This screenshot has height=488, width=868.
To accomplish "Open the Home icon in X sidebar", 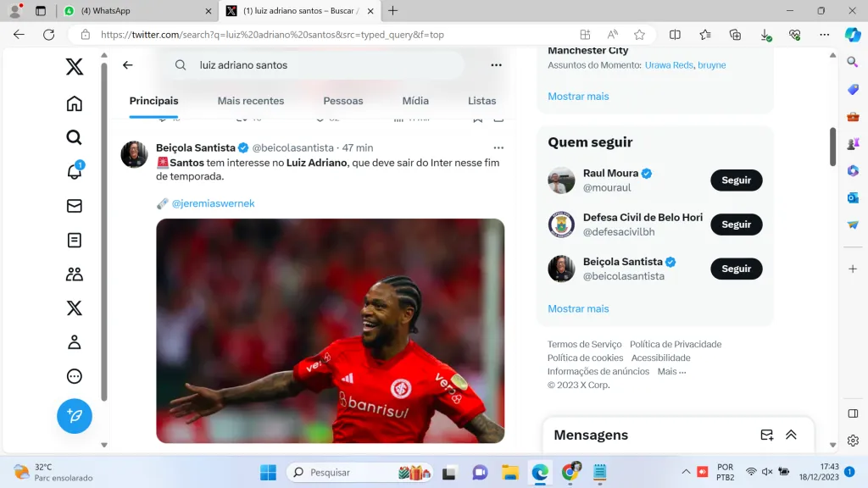I will (75, 103).
